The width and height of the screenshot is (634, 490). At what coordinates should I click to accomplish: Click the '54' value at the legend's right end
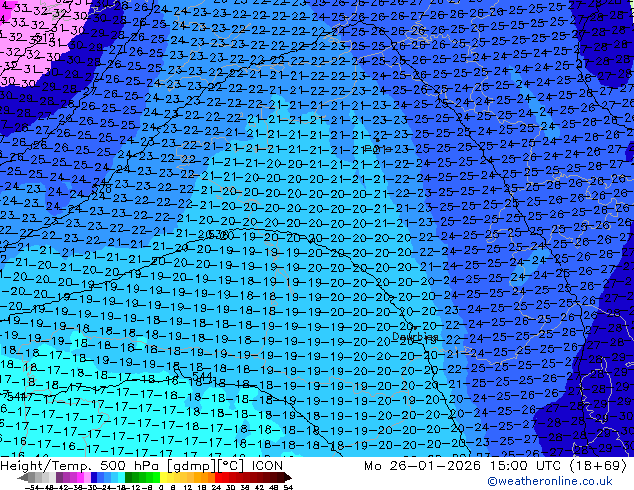[287, 487]
